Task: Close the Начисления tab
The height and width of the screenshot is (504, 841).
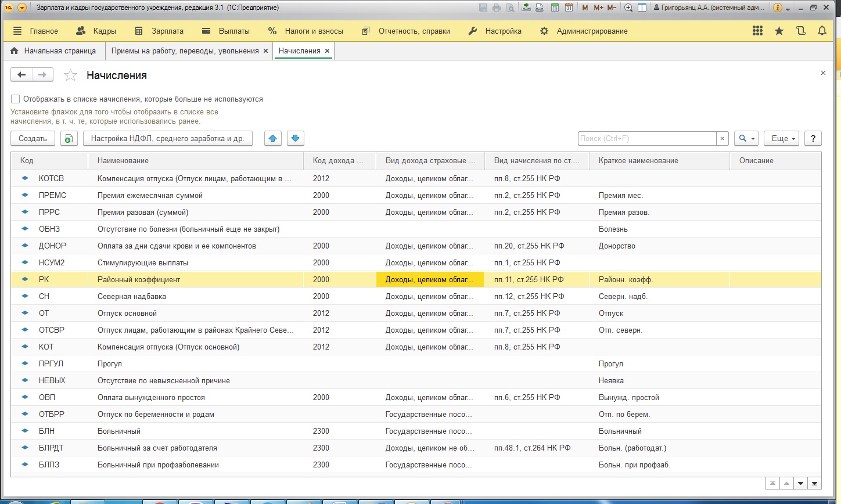Action: pos(327,51)
